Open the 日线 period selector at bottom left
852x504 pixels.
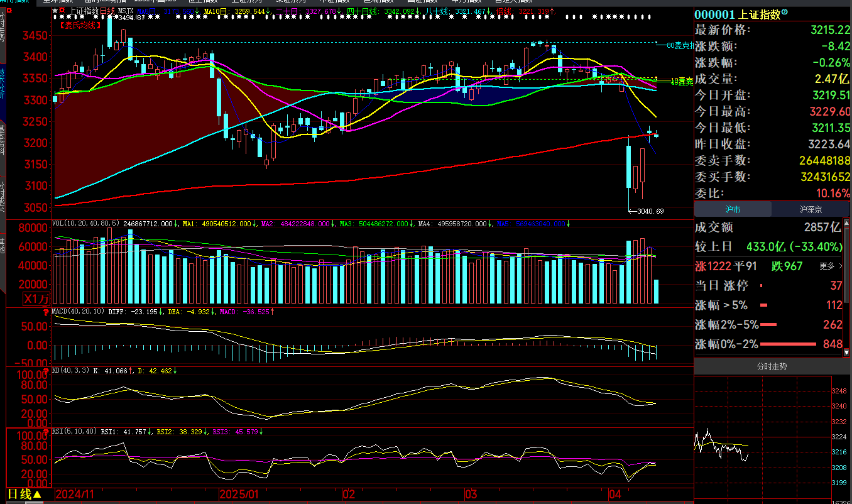[25, 494]
